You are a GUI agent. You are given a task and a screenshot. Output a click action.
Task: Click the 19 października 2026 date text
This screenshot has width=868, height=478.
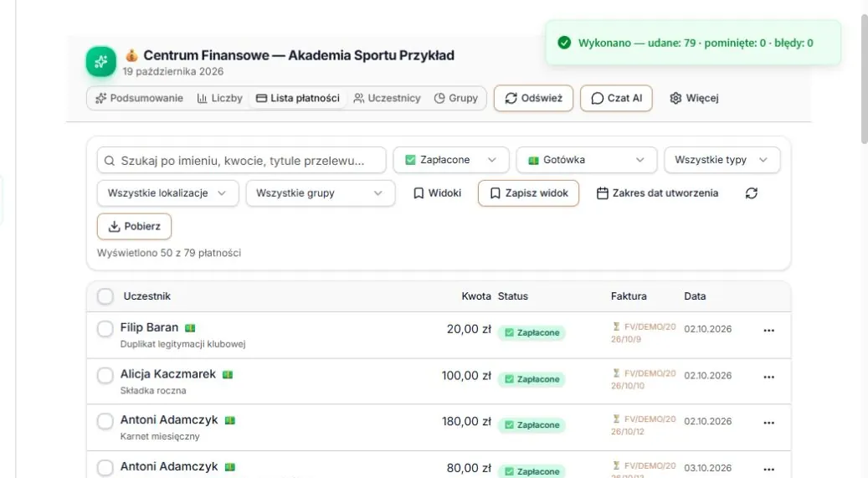click(x=172, y=71)
